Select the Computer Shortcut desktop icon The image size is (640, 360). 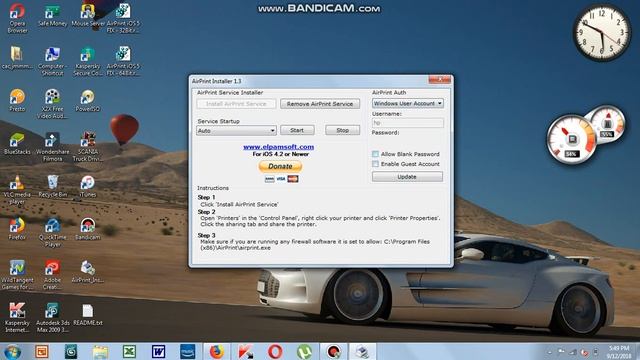tap(52, 61)
